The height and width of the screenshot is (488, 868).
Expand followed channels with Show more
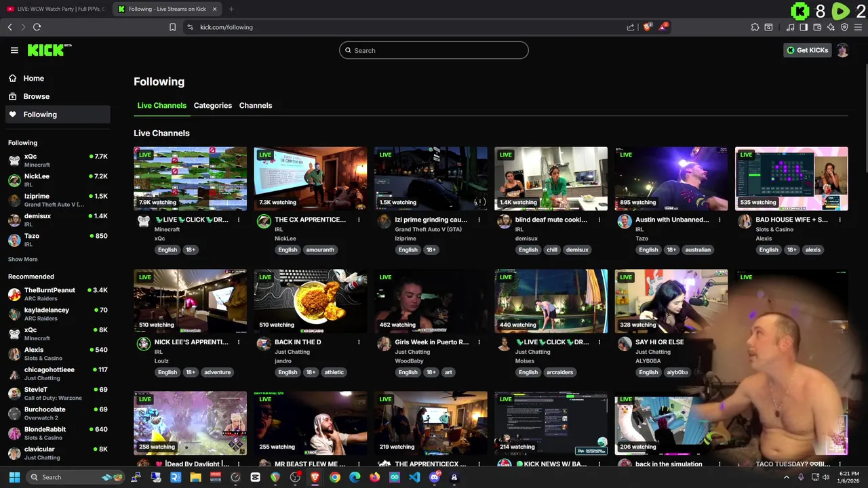22,259
